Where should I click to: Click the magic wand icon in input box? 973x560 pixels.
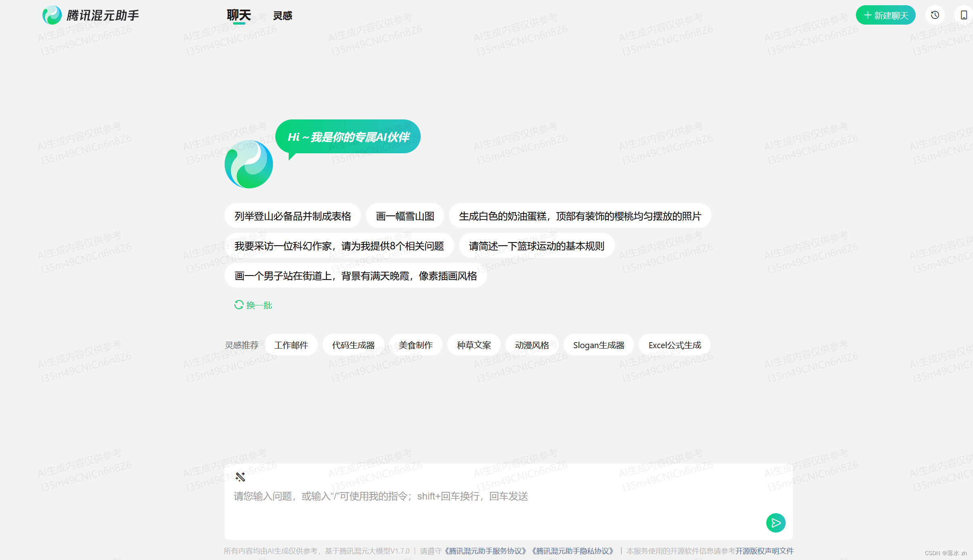pyautogui.click(x=240, y=477)
